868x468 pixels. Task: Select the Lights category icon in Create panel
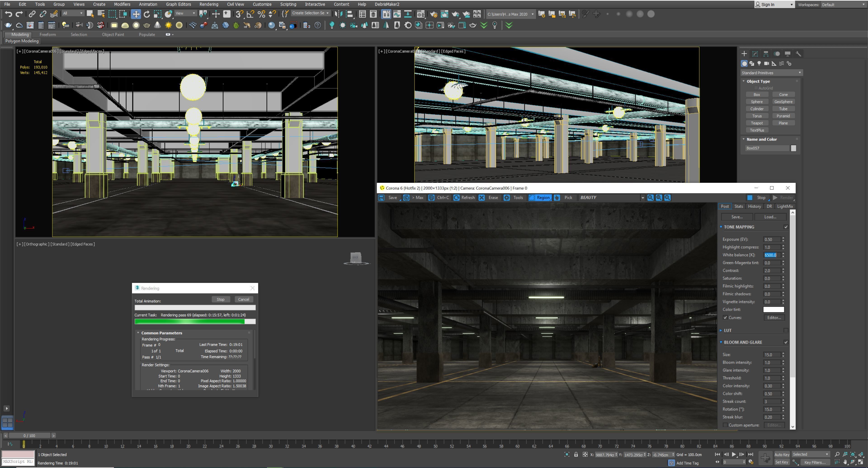pyautogui.click(x=759, y=63)
